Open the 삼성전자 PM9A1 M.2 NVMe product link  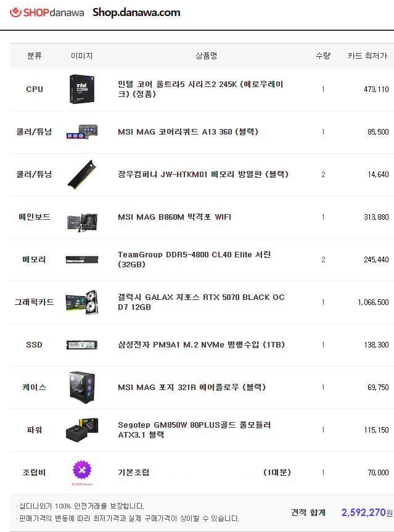[201, 345]
